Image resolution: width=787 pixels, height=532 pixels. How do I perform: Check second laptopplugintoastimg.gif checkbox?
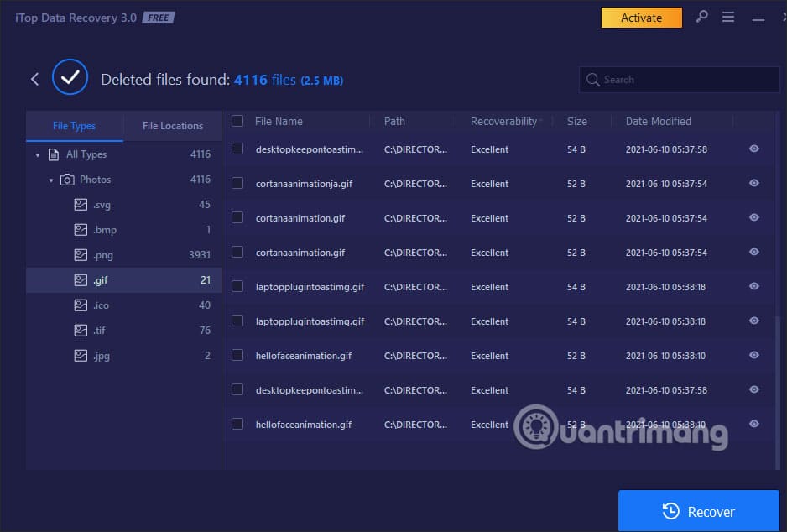coord(237,321)
